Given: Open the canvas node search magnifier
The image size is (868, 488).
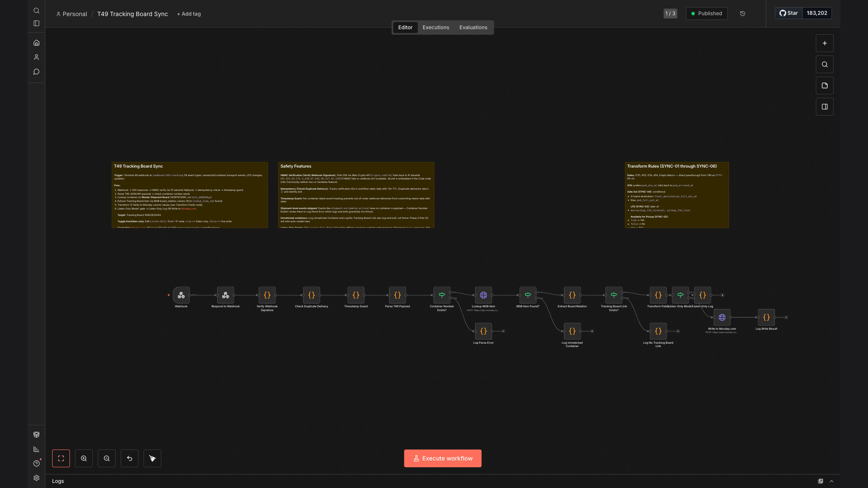Looking at the screenshot, I should pyautogui.click(x=825, y=65).
